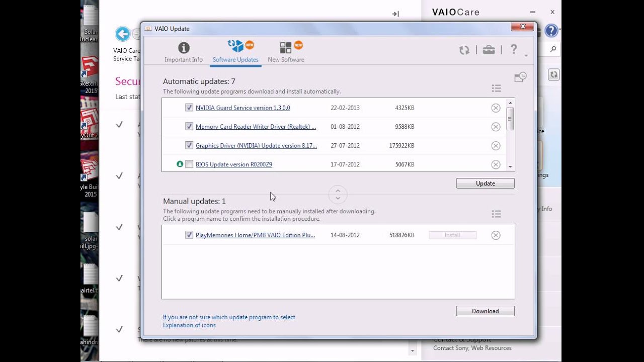Open 'If you are not sure which update program to select'
Screen dimensions: 644x362
(x=229, y=317)
